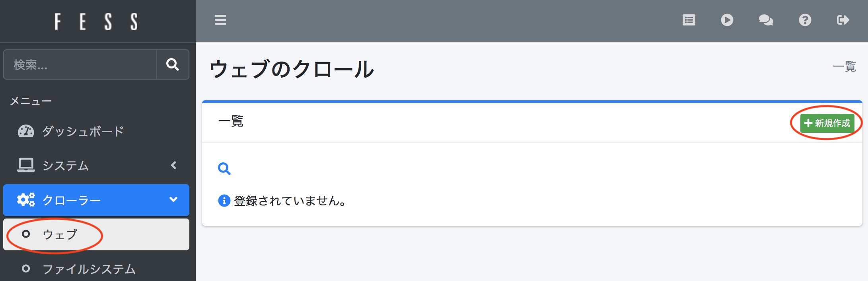Expand the システム menu arrow
Viewport: 868px width, 281px height.
(173, 165)
